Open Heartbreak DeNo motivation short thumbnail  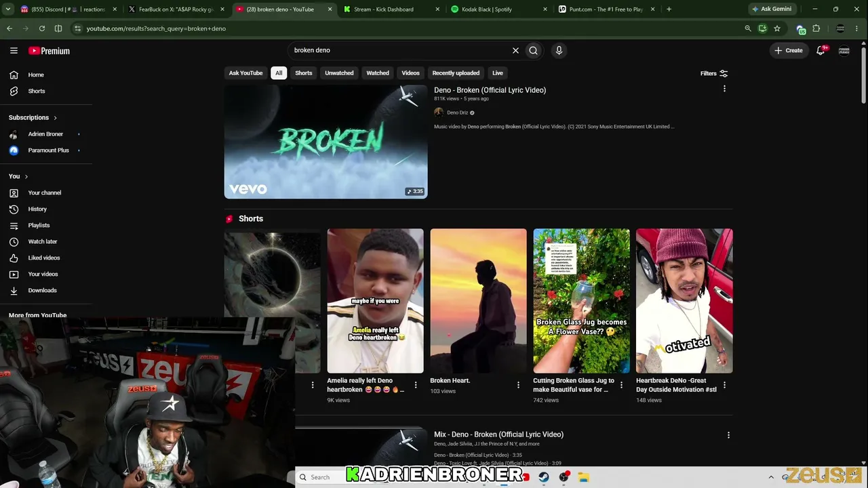pyautogui.click(x=684, y=301)
